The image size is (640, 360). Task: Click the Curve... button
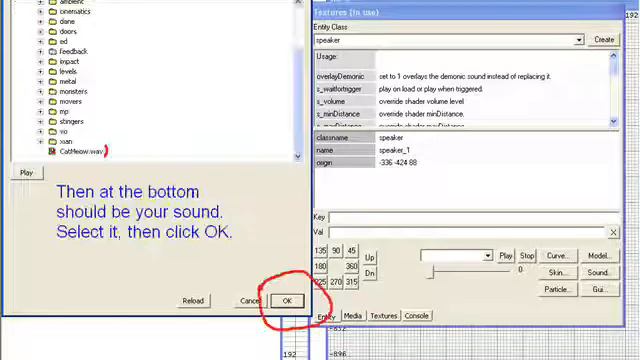point(558,256)
